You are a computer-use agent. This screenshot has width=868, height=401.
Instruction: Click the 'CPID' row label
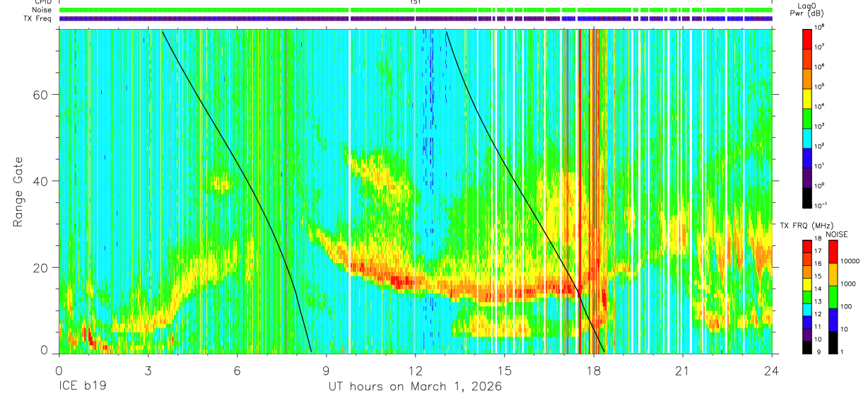(42, 2)
